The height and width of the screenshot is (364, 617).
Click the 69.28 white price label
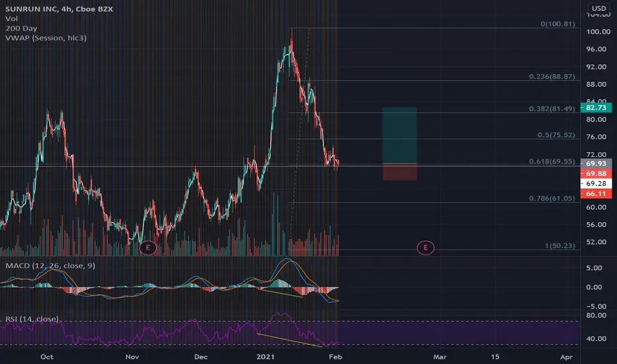(x=596, y=183)
